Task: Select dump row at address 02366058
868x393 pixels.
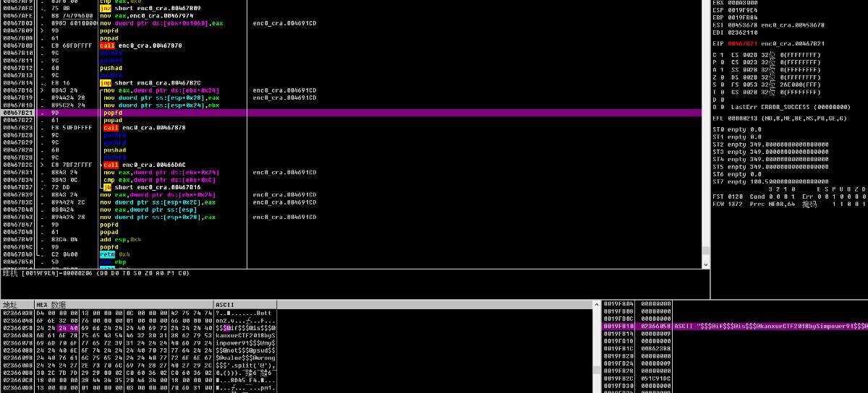Action: click(138, 327)
